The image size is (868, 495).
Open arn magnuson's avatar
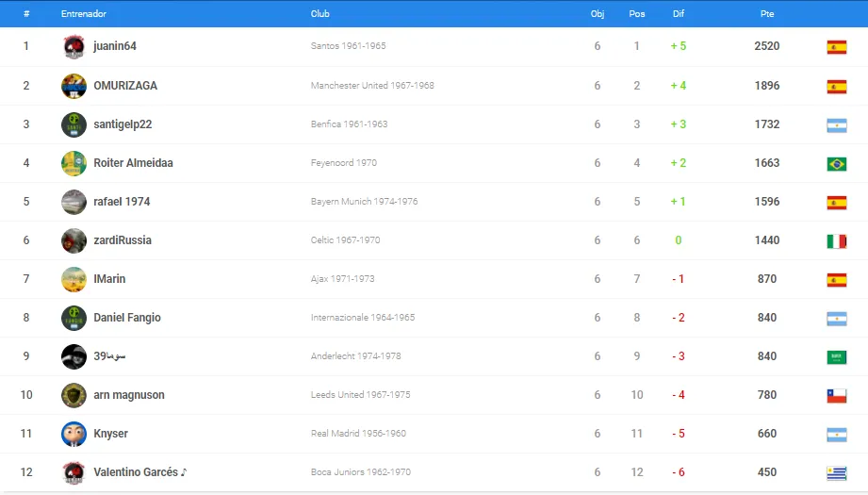(74, 395)
